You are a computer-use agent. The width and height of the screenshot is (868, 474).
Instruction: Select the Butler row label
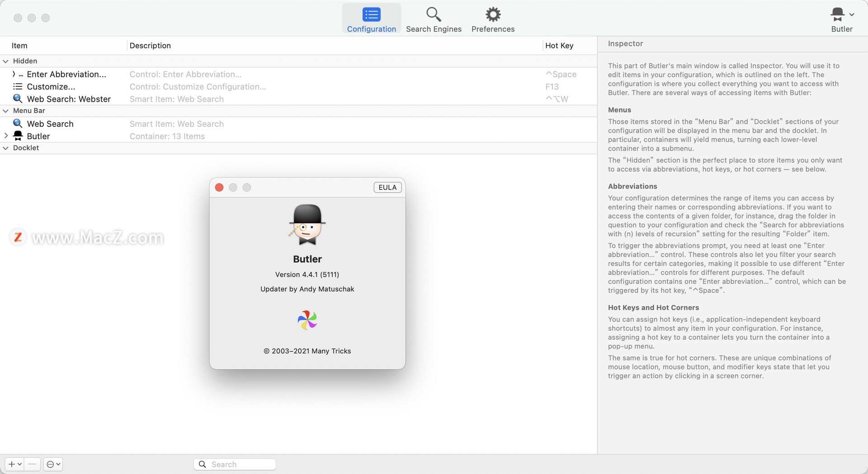point(38,136)
